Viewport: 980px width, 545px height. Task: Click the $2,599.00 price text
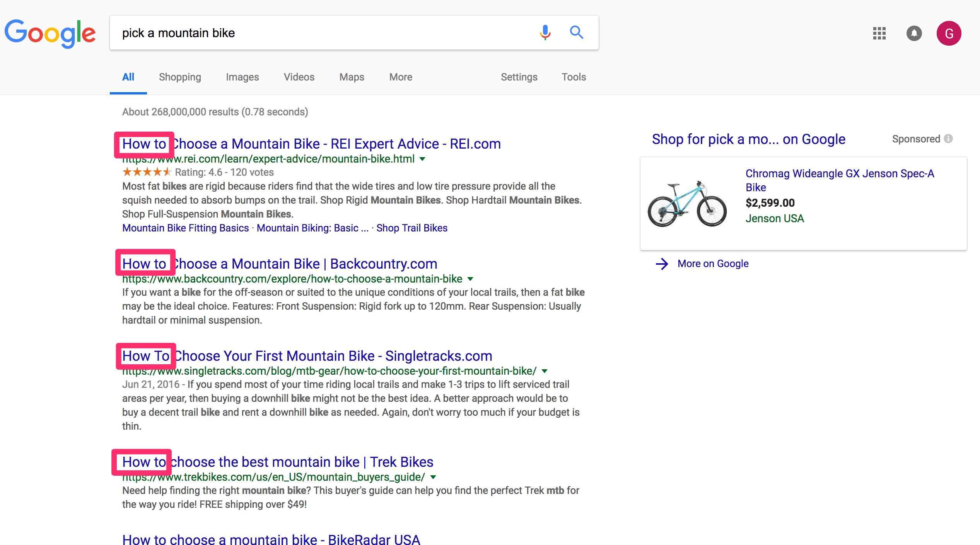[x=770, y=203]
